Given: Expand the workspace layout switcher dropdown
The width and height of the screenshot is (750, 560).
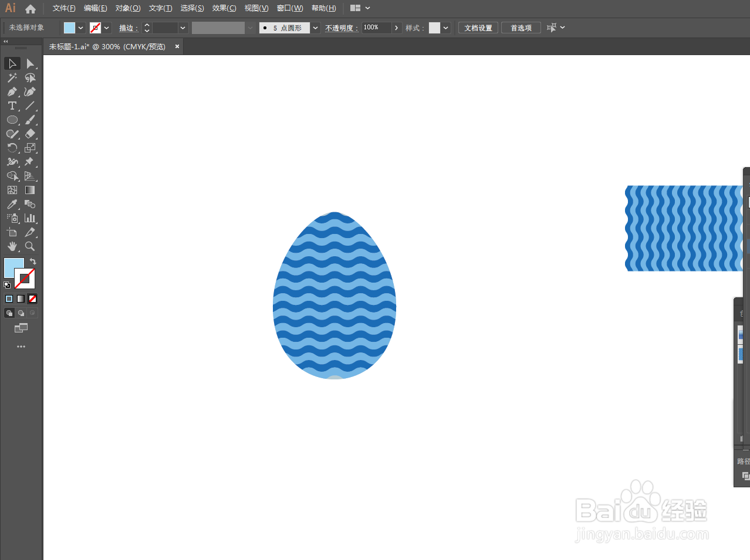Looking at the screenshot, I should tap(368, 8).
